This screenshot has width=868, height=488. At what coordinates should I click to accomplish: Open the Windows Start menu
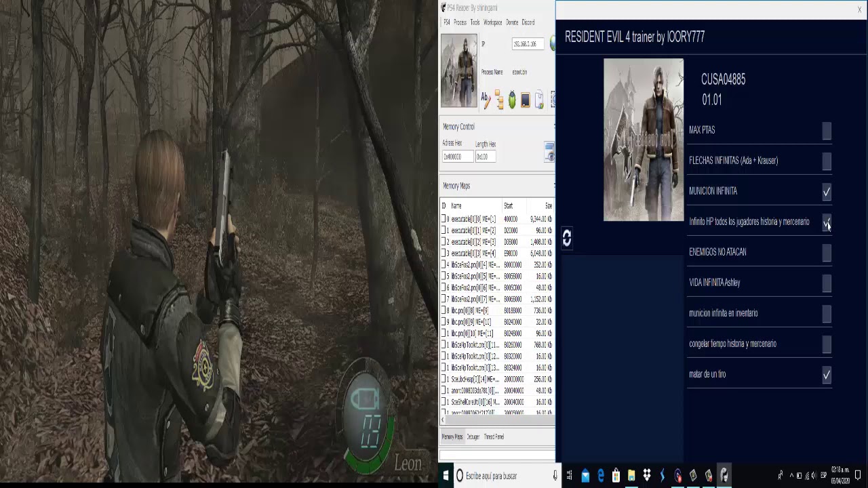[x=446, y=476]
